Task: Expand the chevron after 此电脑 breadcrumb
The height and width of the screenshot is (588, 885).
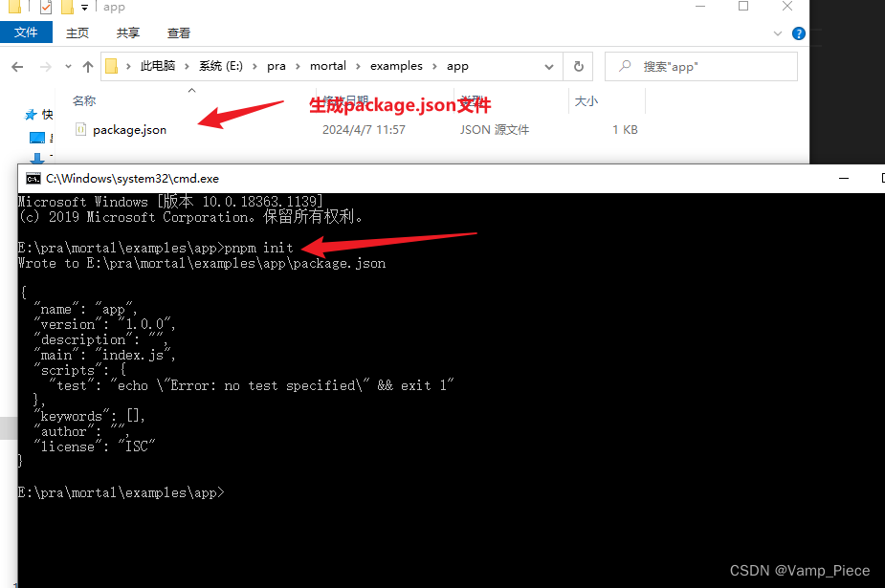Action: [187, 67]
